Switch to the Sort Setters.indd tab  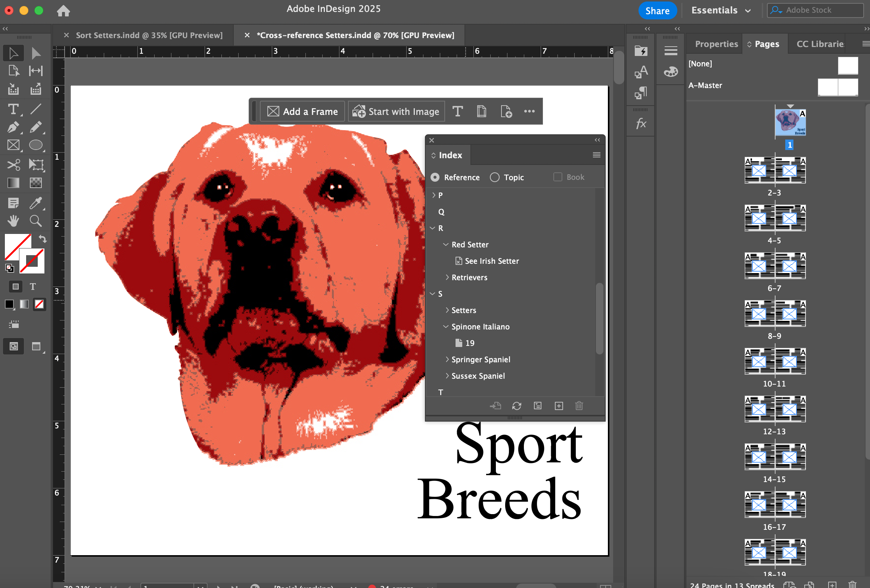tap(148, 35)
